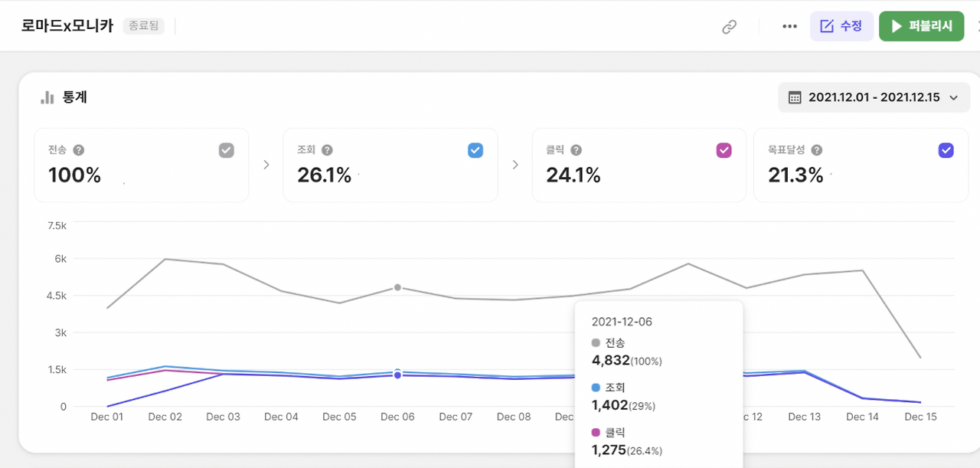980x468 pixels.
Task: Click the 수정 edit button
Action: point(841,26)
